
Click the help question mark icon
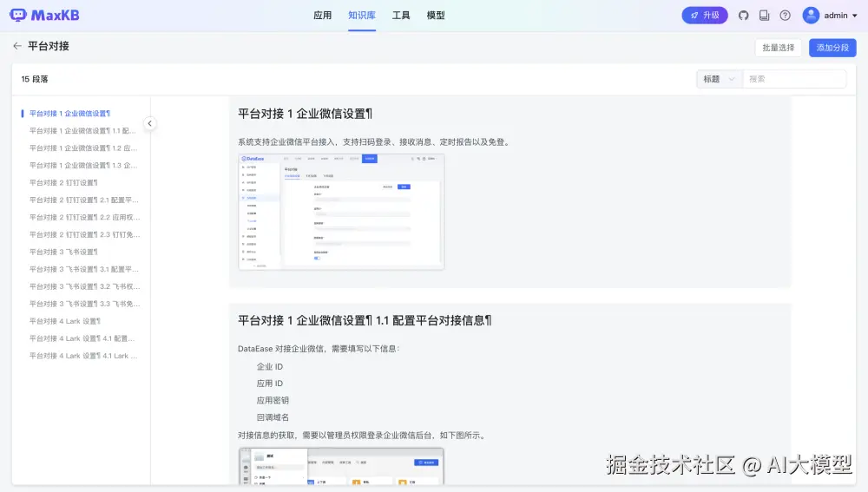[785, 16]
